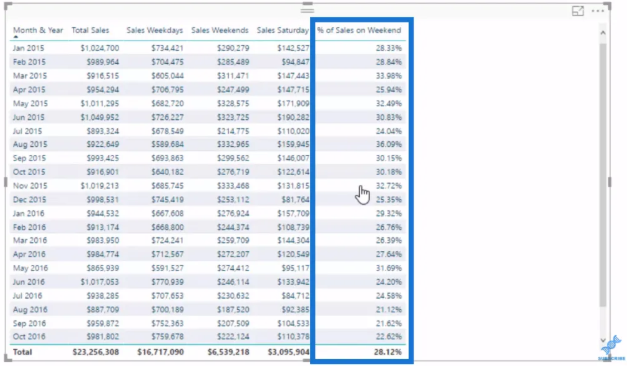Image resolution: width=631 pixels, height=366 pixels.
Task: Click weekdays grand total $16,717,090
Action: [x=161, y=352]
